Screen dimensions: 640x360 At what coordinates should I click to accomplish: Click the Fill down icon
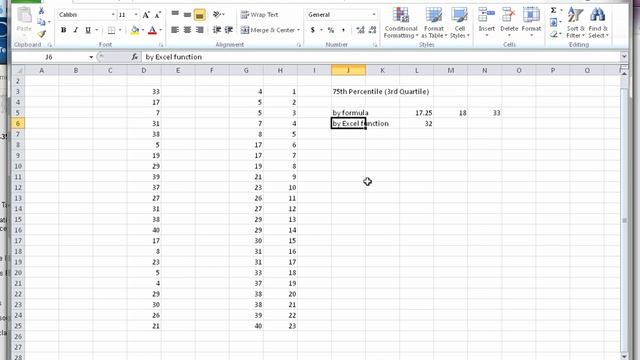[553, 22]
